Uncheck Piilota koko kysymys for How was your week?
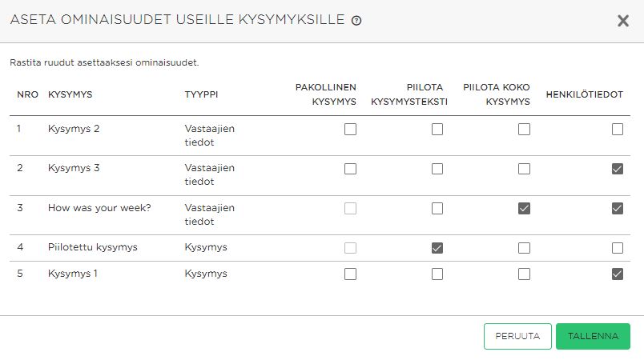Image resolution: width=644 pixels, height=360 pixels. pos(524,208)
